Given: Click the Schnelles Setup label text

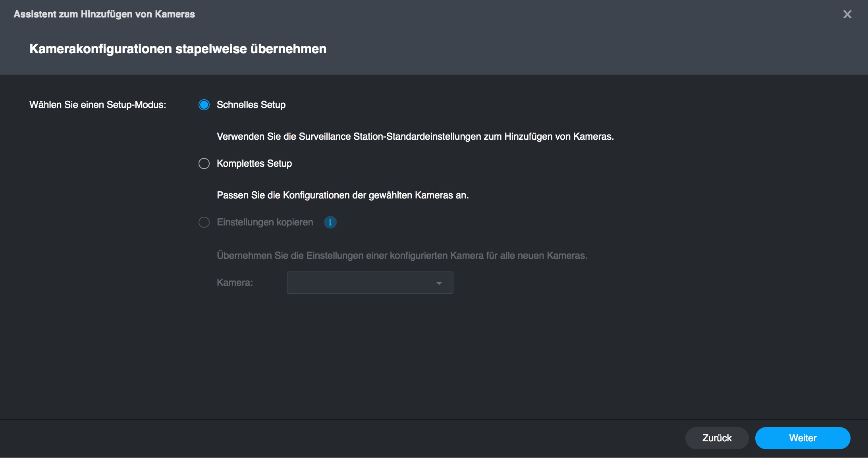Looking at the screenshot, I should pos(251,105).
